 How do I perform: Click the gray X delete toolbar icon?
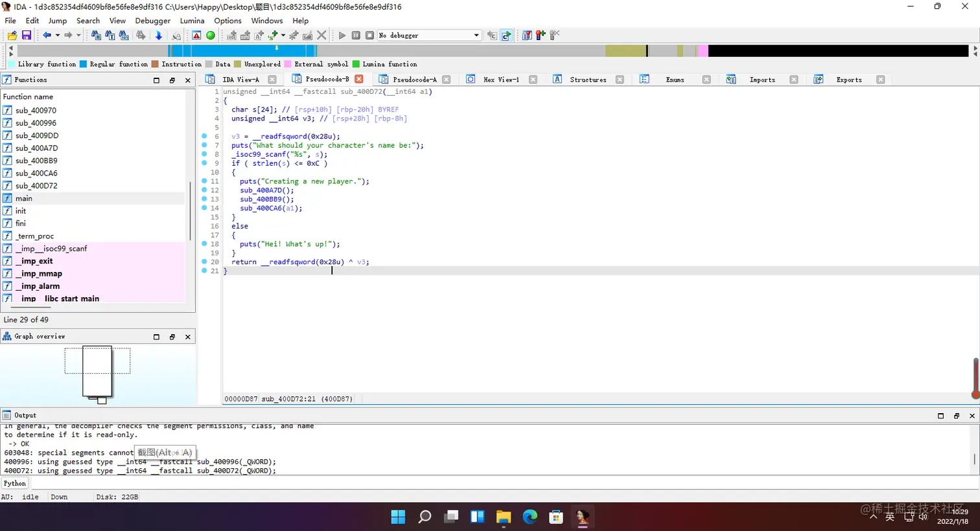pos(321,36)
